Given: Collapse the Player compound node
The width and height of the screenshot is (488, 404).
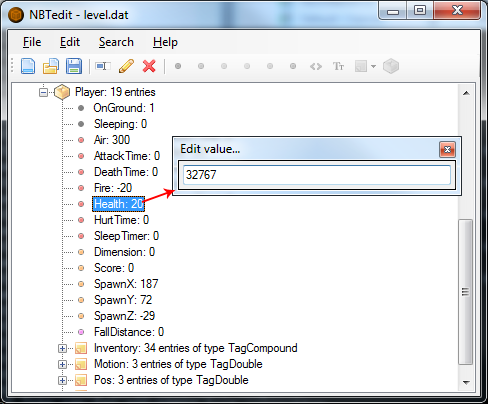Looking at the screenshot, I should click(x=43, y=92).
